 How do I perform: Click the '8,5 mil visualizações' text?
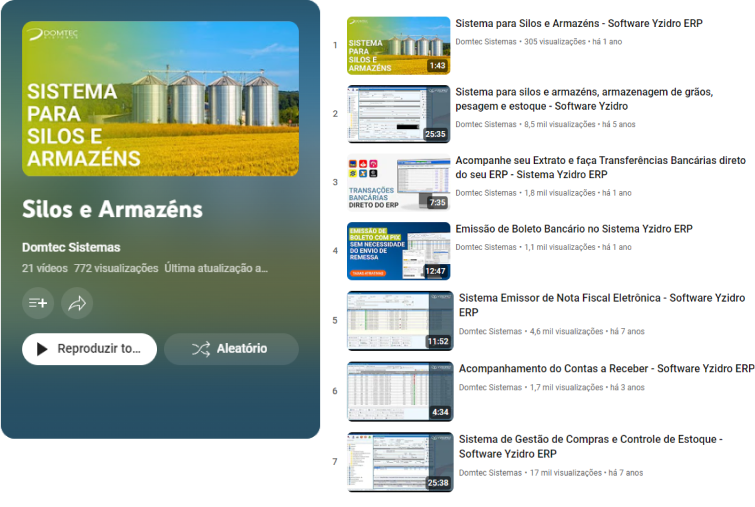[x=560, y=124]
